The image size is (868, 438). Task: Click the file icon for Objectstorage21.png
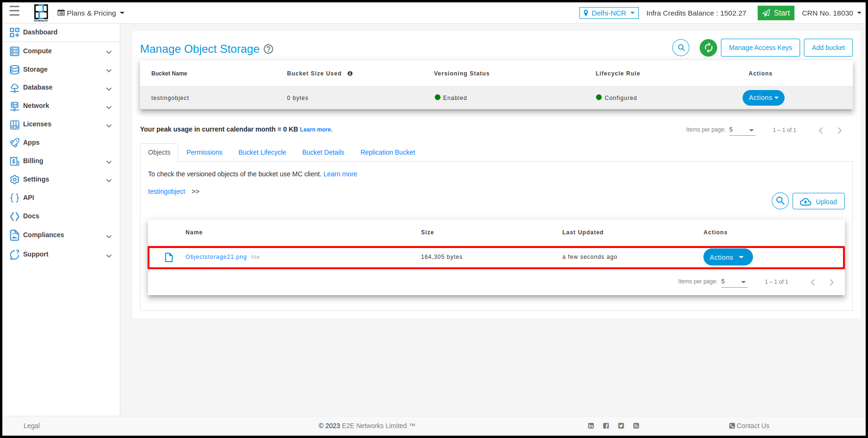(x=169, y=257)
